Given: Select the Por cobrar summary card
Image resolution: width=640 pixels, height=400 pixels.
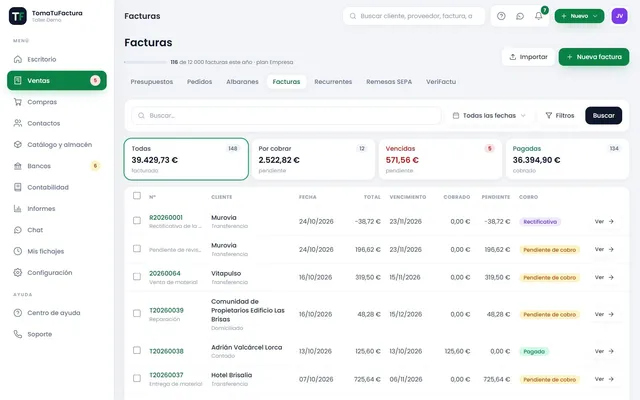Looking at the screenshot, I should (x=313, y=159).
